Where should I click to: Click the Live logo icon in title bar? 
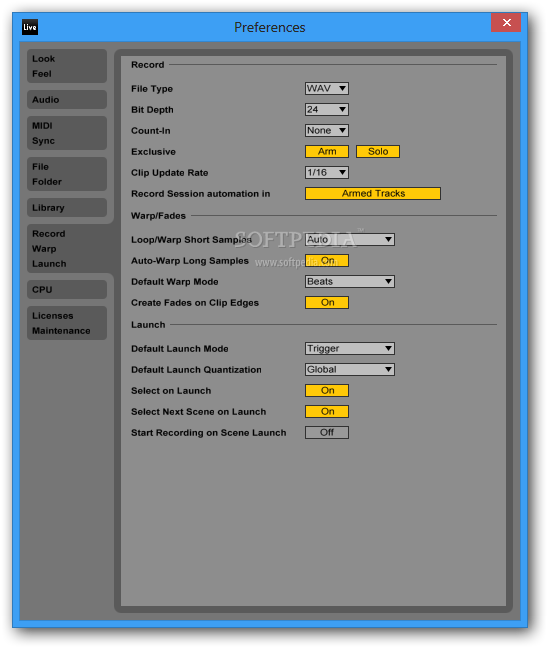30,27
